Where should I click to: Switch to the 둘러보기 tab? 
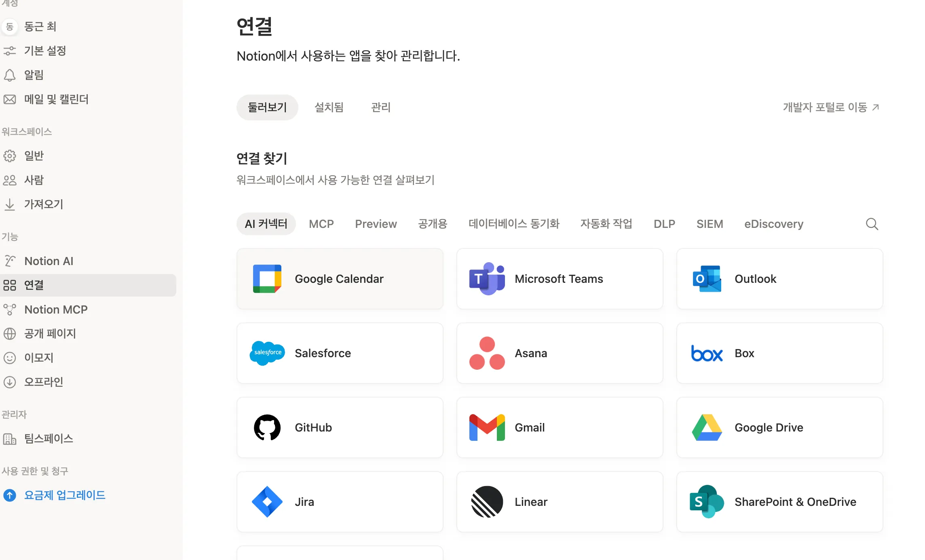[x=267, y=107]
